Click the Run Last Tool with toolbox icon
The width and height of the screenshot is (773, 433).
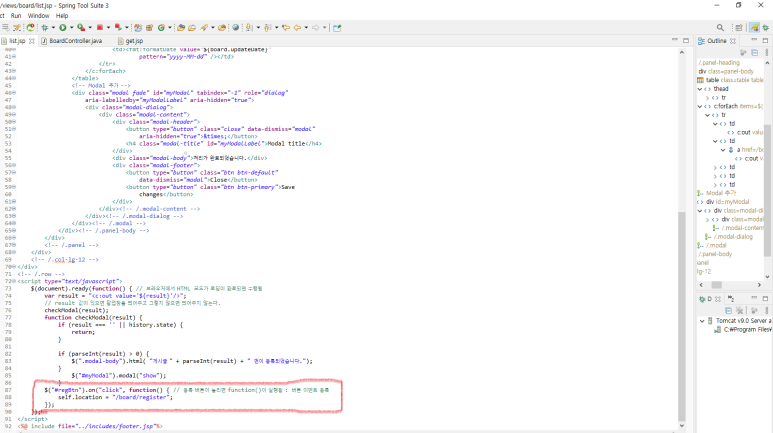[x=81, y=28]
